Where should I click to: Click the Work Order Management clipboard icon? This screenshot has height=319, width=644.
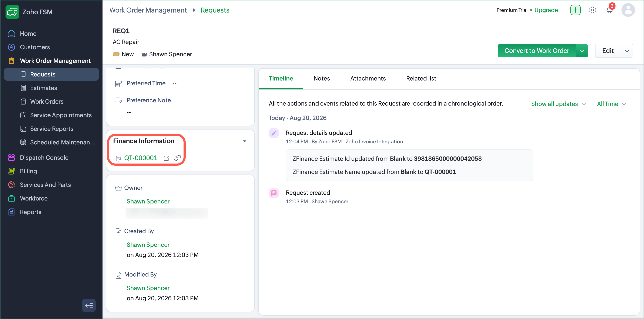pos(11,61)
